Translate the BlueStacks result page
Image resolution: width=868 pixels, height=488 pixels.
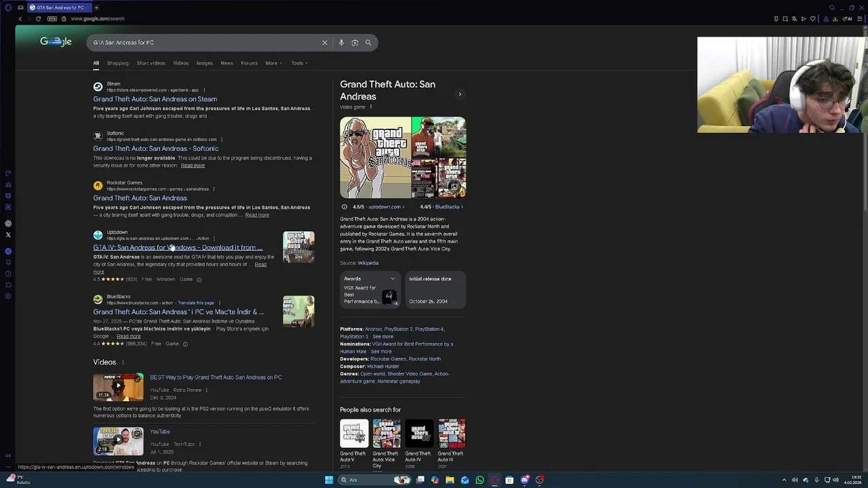(196, 303)
